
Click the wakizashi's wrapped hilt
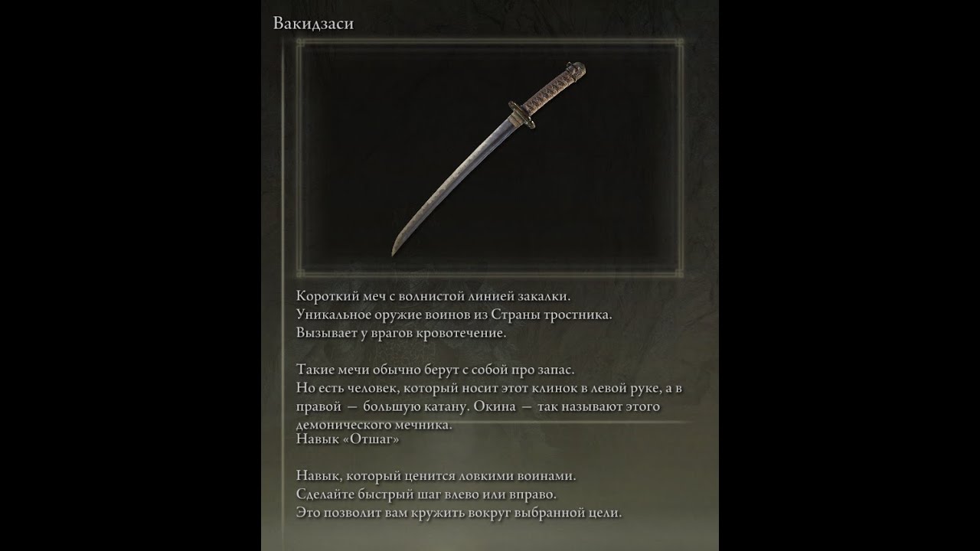(555, 89)
